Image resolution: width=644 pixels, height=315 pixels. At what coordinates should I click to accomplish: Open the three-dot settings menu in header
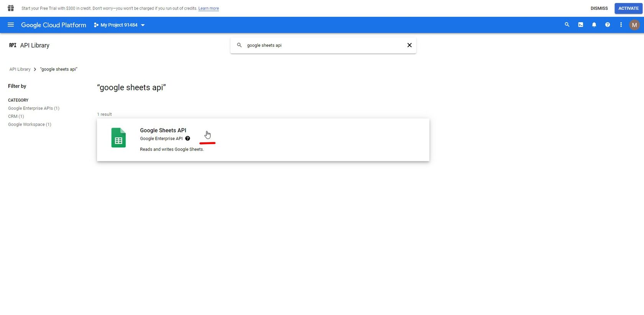pyautogui.click(x=621, y=25)
